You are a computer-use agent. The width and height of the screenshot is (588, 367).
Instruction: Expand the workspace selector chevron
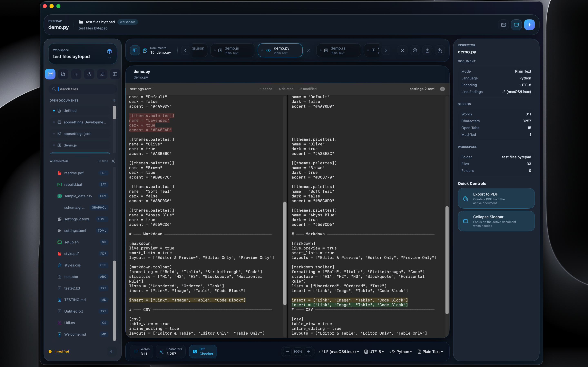[110, 58]
